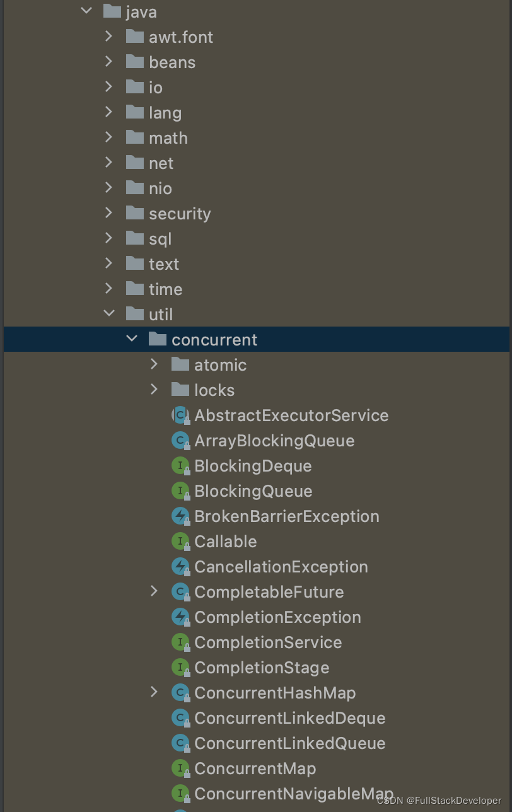Click the BrokenBarrierException exception icon
Image resolution: width=512 pixels, height=812 pixels.
[x=180, y=516]
